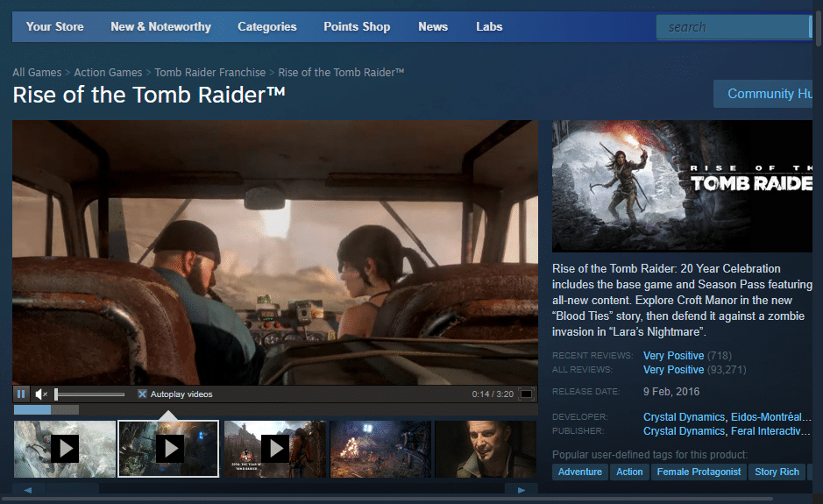Open the Action Games breadcrumb link

(x=108, y=73)
